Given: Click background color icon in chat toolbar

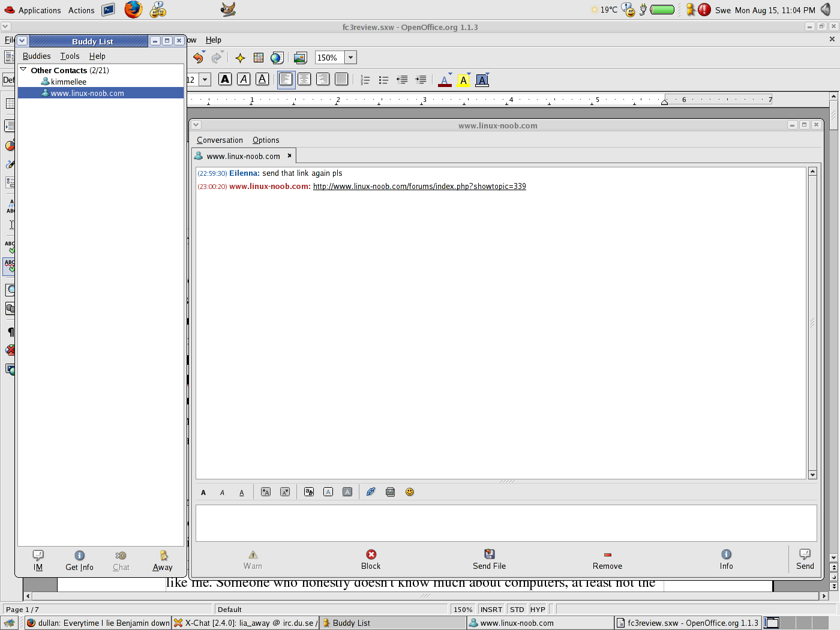Looking at the screenshot, I should tap(347, 492).
